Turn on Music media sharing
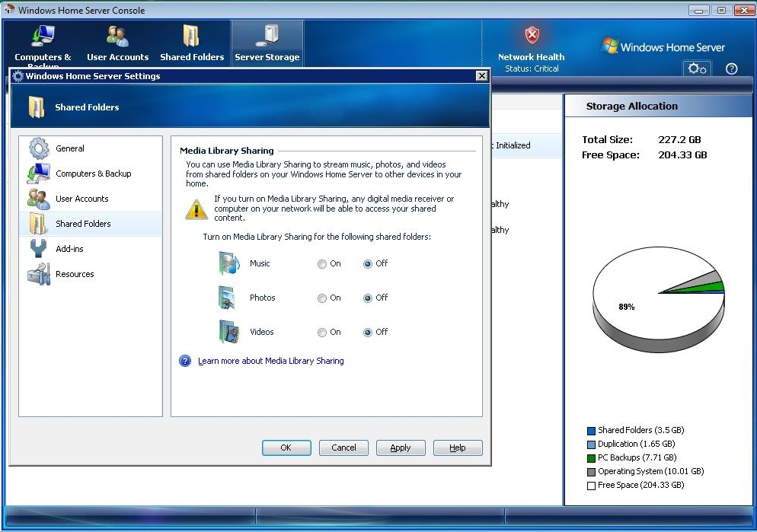Viewport: 757px width, 532px height. coord(323,264)
